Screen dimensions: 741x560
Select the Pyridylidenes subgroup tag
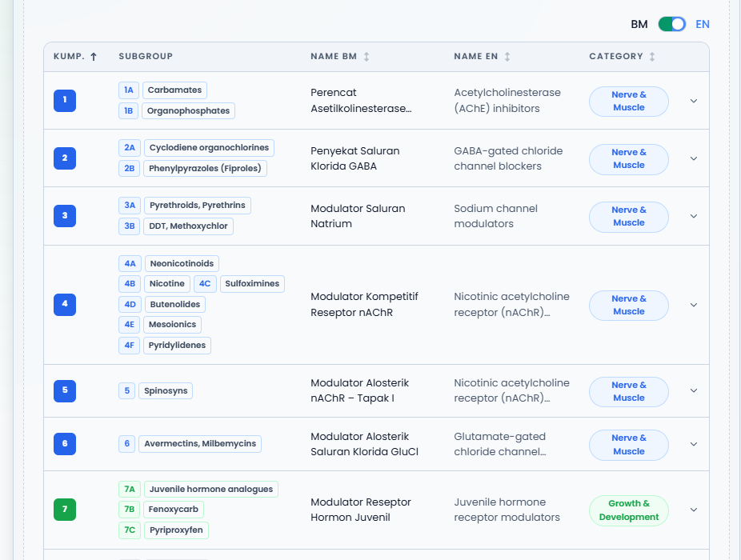(x=177, y=346)
